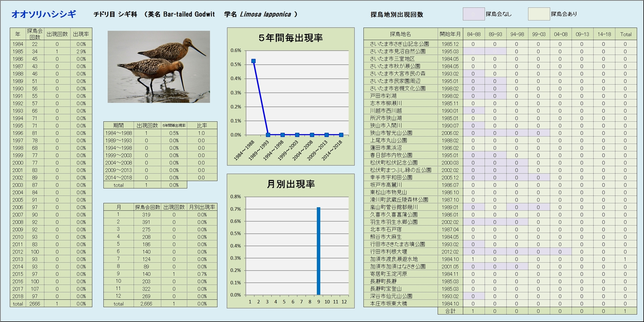Select the cell 北本市石戸宿
This screenshot has height=322, width=644.
point(400,229)
